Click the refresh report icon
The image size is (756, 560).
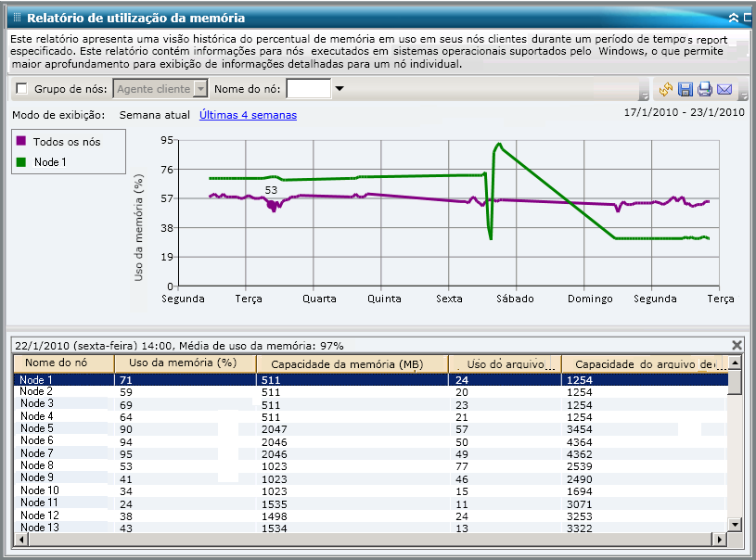pos(666,90)
